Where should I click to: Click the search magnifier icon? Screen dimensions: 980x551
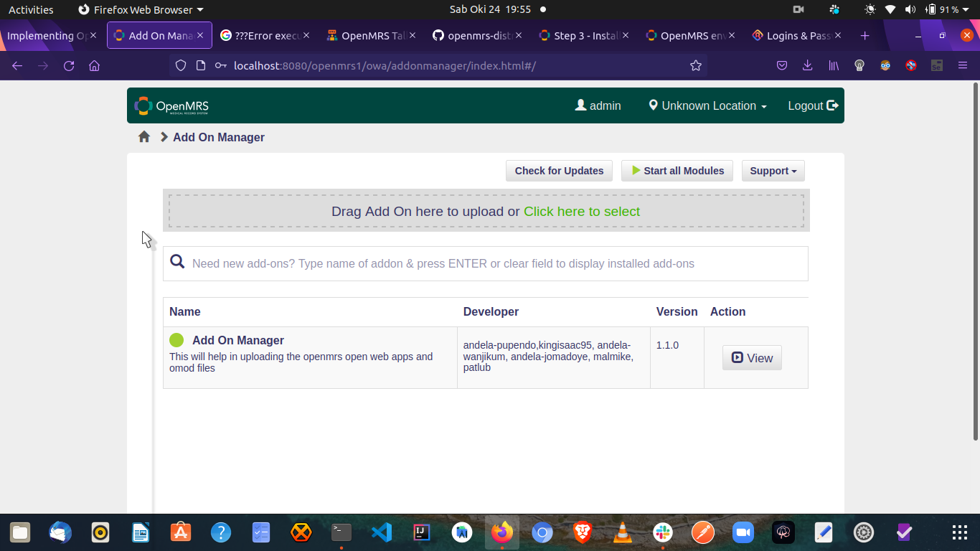point(177,262)
